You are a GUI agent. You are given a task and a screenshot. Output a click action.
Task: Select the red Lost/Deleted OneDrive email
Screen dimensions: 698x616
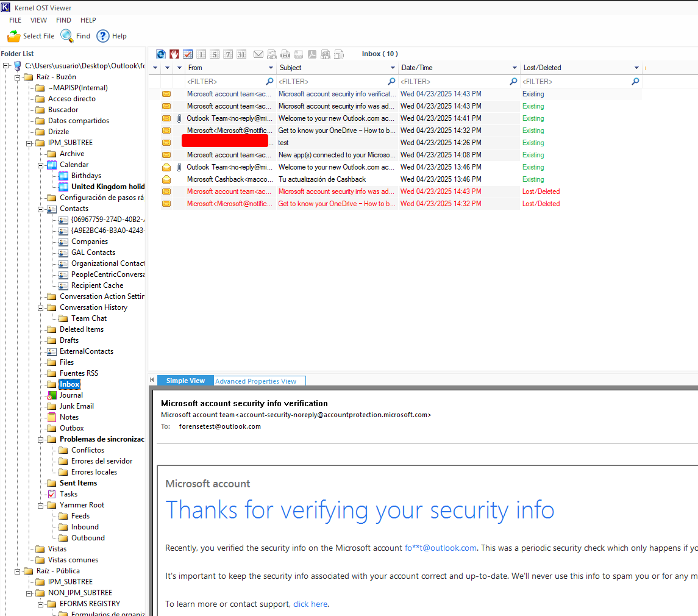[x=395, y=204]
